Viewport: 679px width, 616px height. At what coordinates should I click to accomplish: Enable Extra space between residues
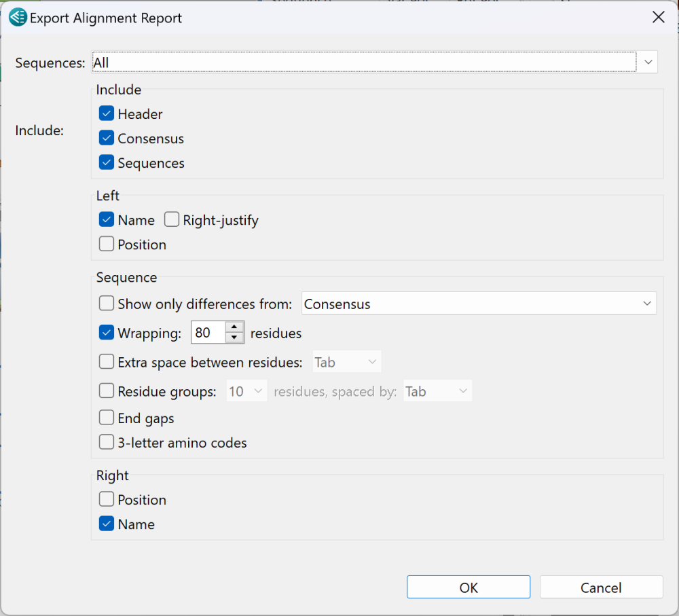coord(106,361)
